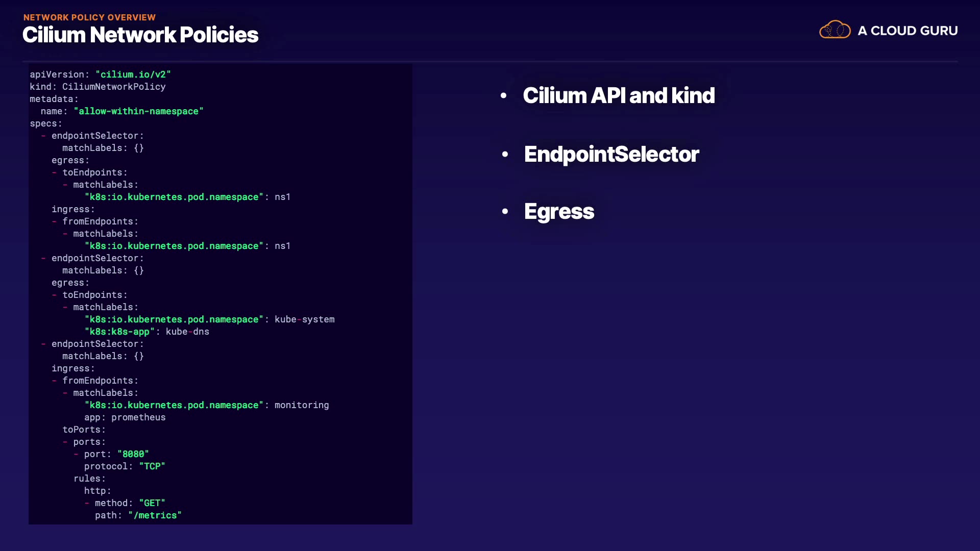The height and width of the screenshot is (551, 980).
Task: Click the "k8s:k8s-app" kube-dns line
Action: coord(147,332)
